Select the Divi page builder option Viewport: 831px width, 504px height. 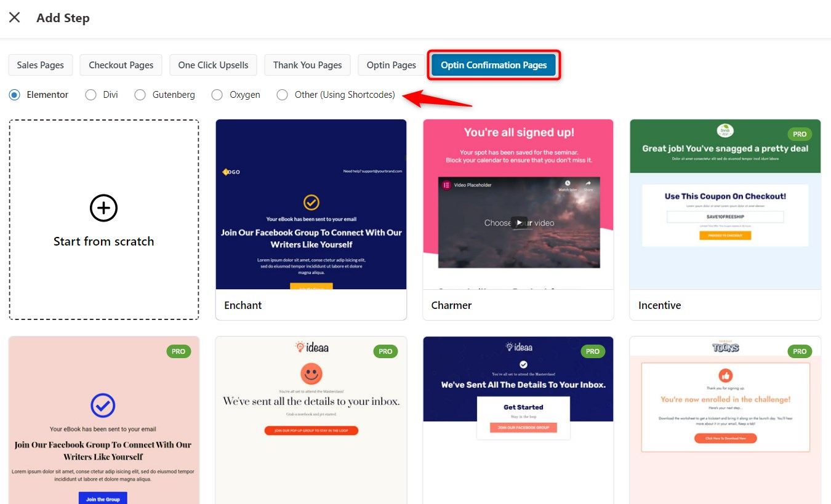pos(92,95)
